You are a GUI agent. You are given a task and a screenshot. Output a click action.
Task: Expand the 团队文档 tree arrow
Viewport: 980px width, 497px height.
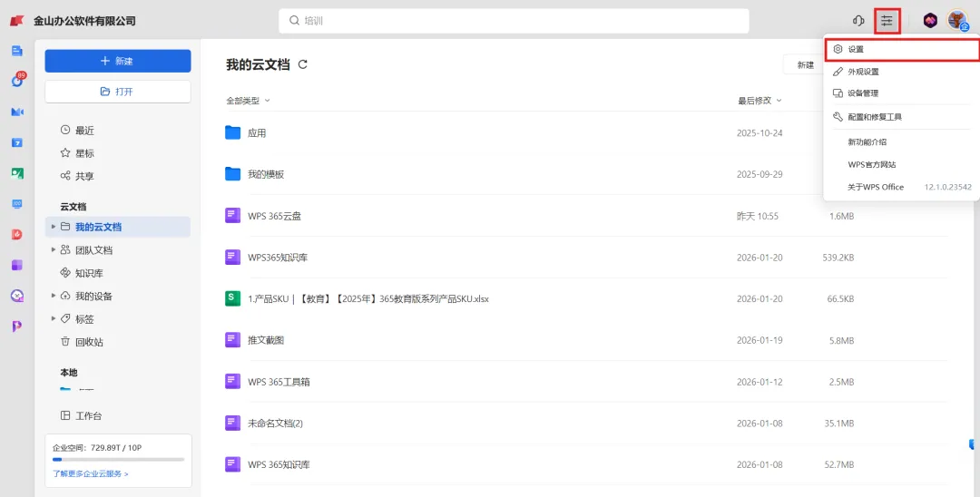[54, 249]
